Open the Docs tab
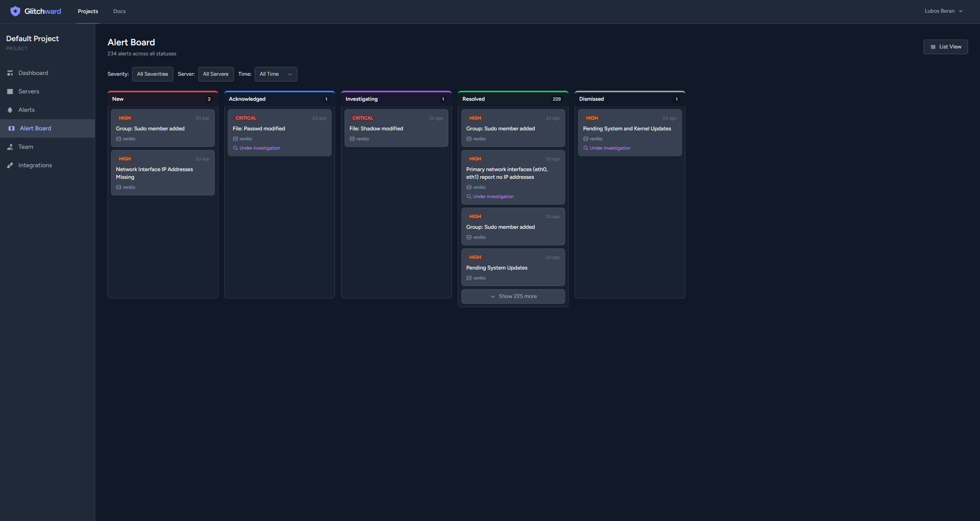Image resolution: width=980 pixels, height=521 pixels. click(x=119, y=11)
